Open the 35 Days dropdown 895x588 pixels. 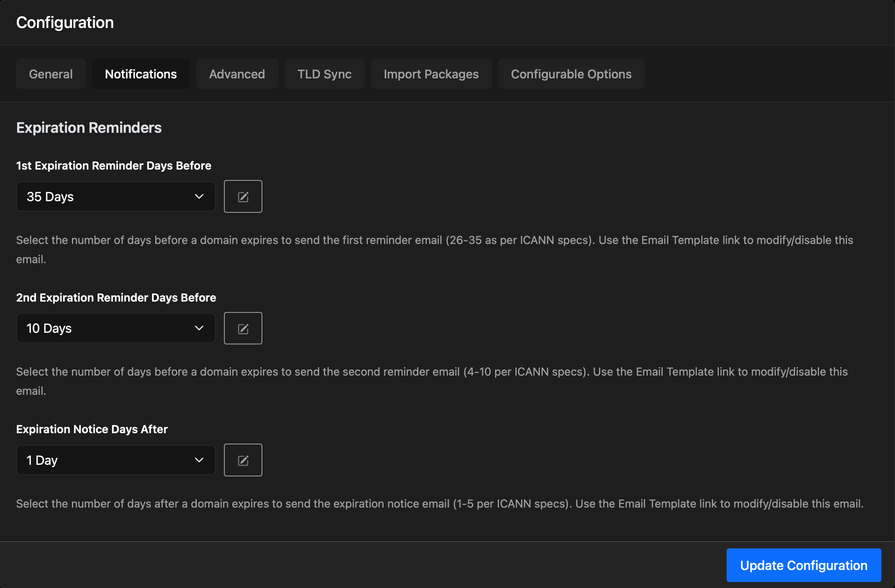[116, 196]
